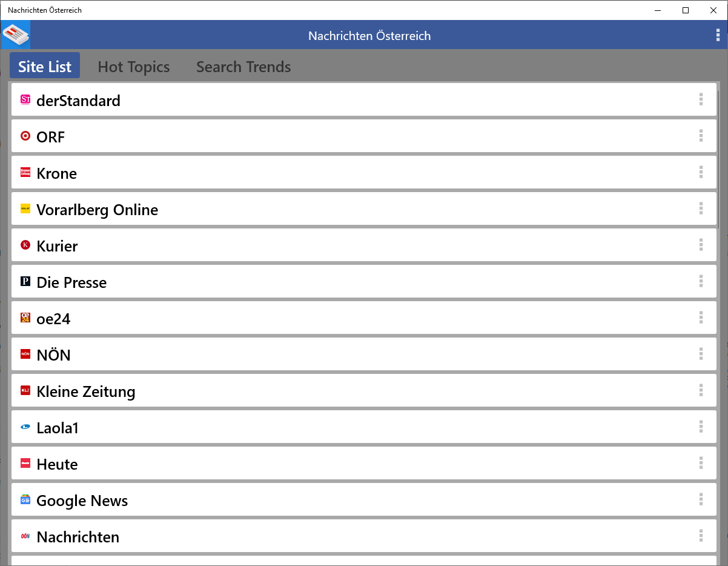
Task: Click the NÖN site favicon
Action: pos(25,354)
